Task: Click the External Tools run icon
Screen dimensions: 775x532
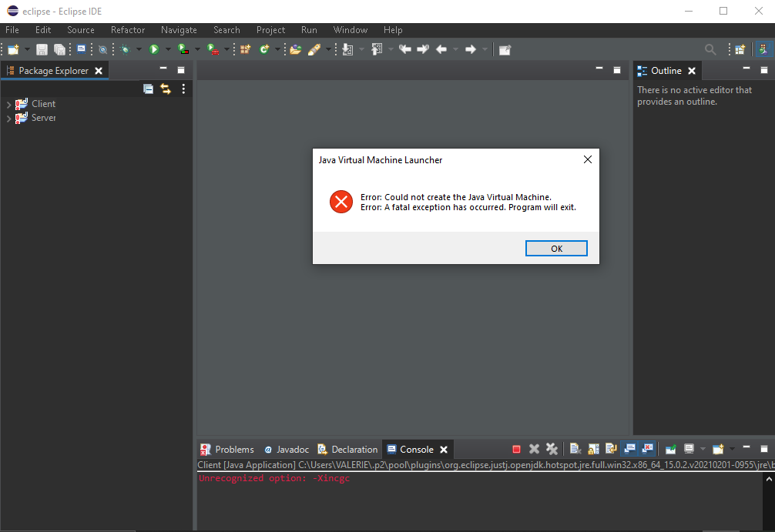Action: (x=213, y=49)
